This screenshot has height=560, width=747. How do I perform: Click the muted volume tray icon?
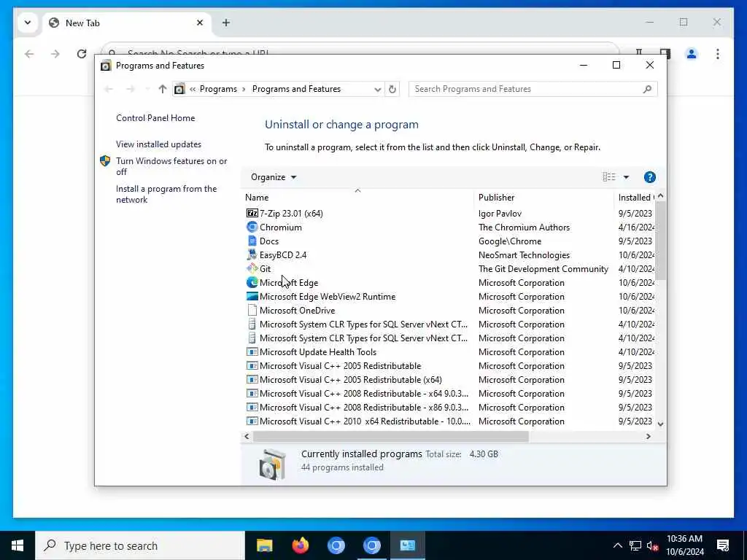pyautogui.click(x=652, y=545)
